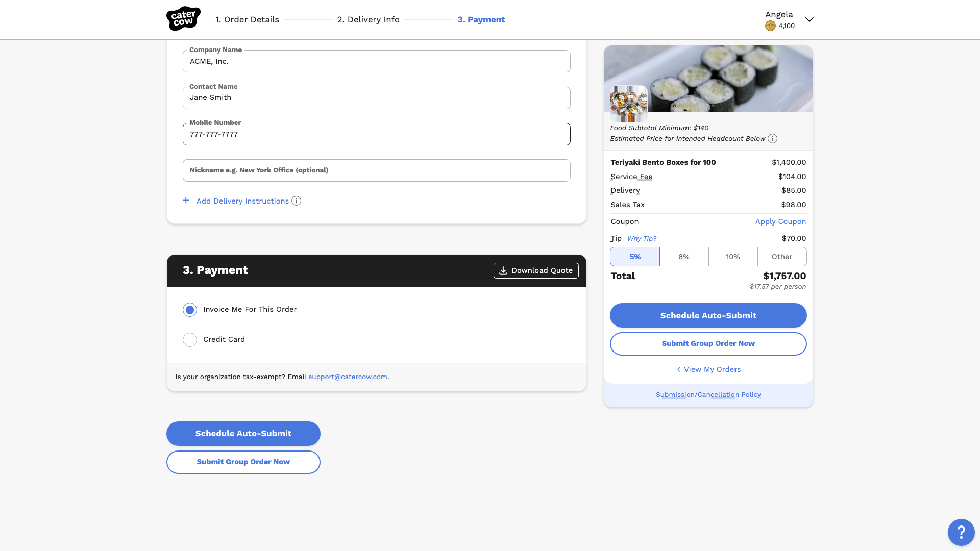980x551 pixels.
Task: Click the gold coin rewards icon
Action: [x=770, y=26]
